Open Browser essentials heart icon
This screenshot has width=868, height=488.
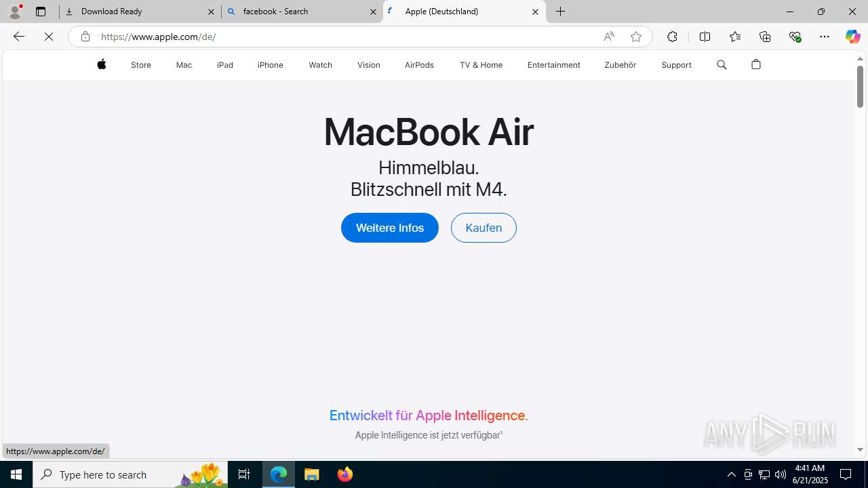[795, 37]
